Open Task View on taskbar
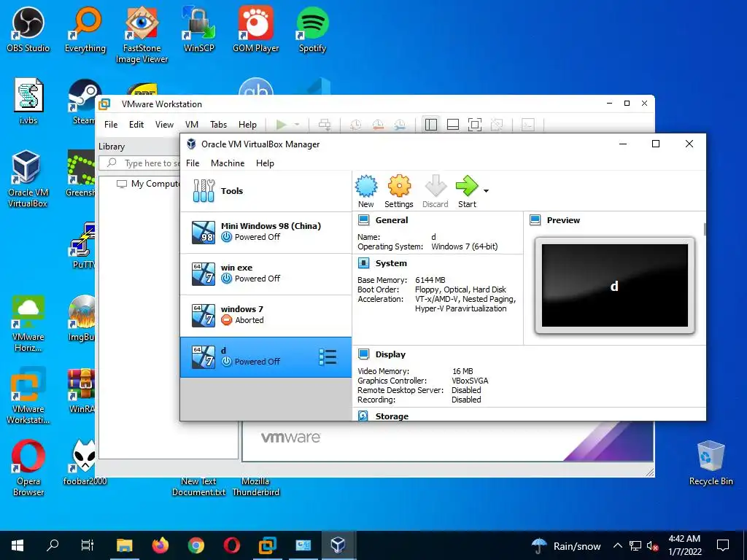 (88, 545)
